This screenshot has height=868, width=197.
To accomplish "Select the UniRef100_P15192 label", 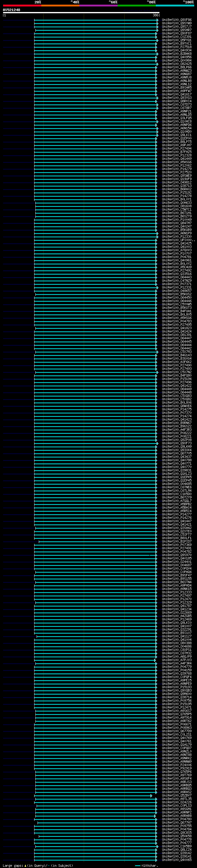I will (x=176, y=192).
